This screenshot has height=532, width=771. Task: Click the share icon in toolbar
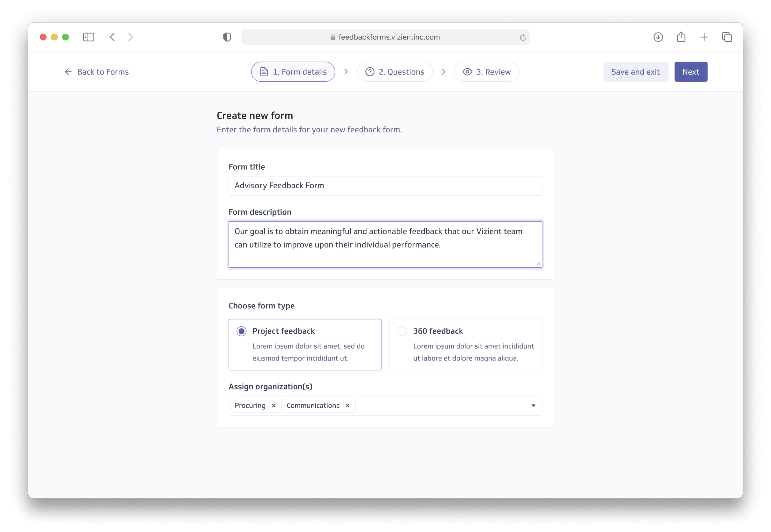pyautogui.click(x=681, y=37)
